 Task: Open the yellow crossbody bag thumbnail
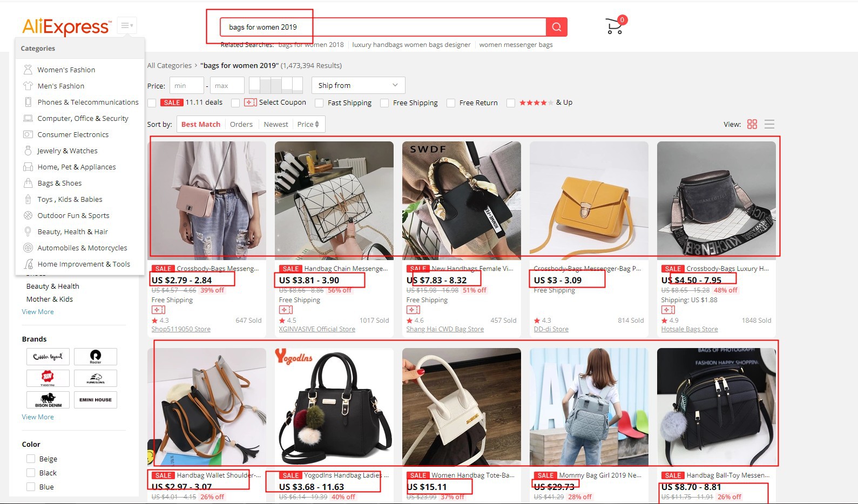click(589, 201)
